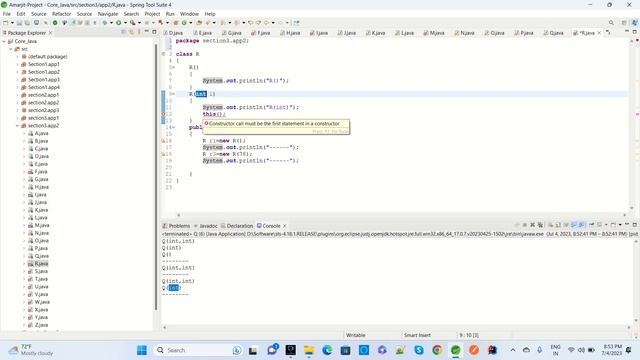Select A.java in the Package Explorer
The width and height of the screenshot is (640, 360).
[x=38, y=133]
